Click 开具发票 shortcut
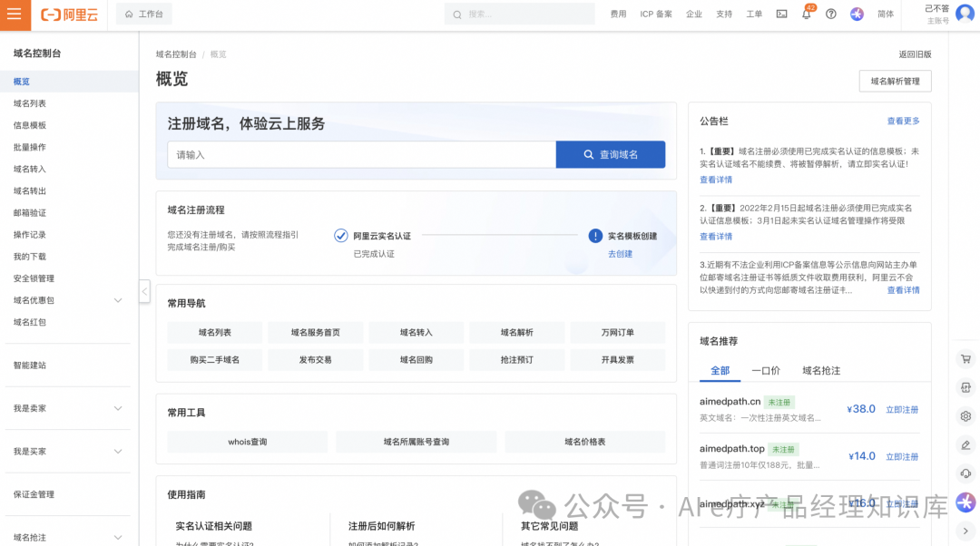Screen dimensions: 980x546 (618, 360)
